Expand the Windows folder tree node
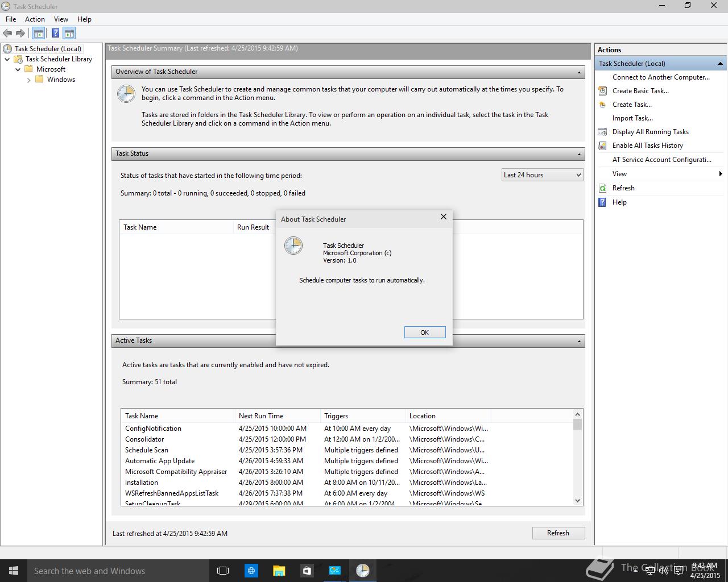 [28, 80]
